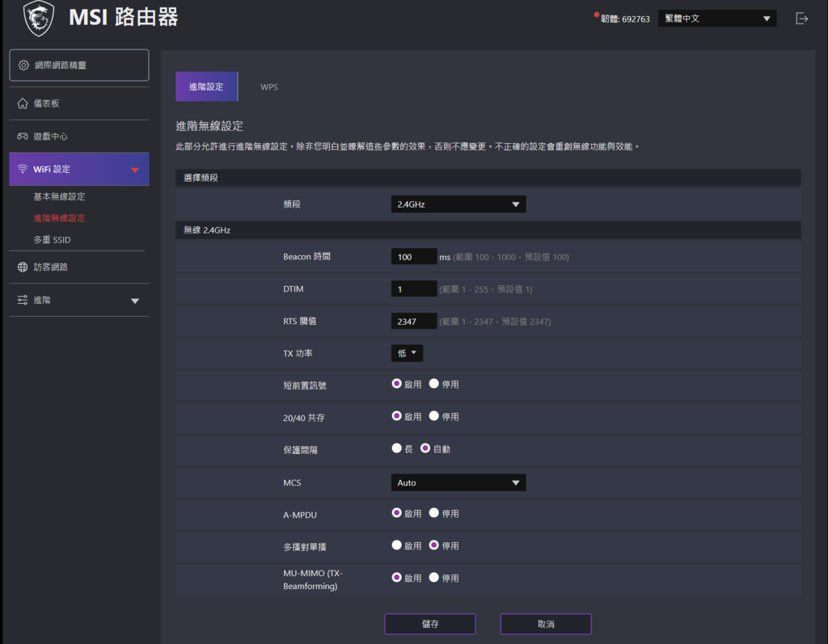Viewport: 828px width, 644px height.
Task: Open the 頻段 2.4GHz dropdown
Action: tap(458, 204)
